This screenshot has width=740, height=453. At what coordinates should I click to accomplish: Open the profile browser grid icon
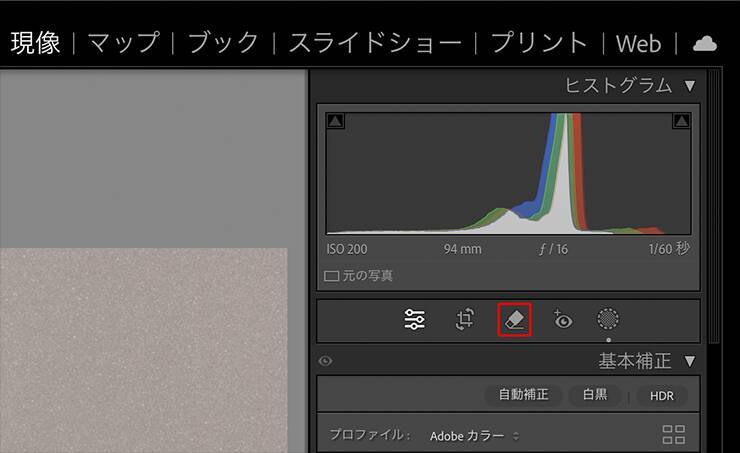click(x=674, y=435)
